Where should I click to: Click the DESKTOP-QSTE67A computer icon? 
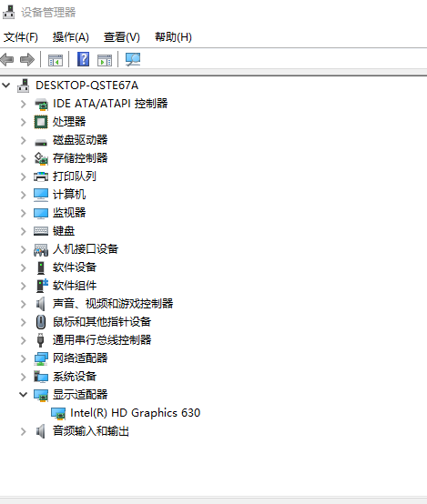coord(24,86)
